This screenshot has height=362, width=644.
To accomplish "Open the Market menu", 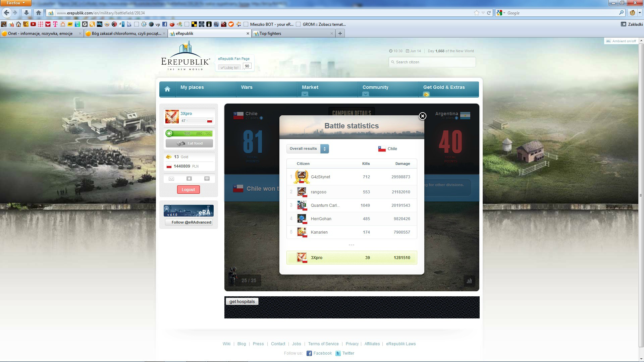I will 310,87.
